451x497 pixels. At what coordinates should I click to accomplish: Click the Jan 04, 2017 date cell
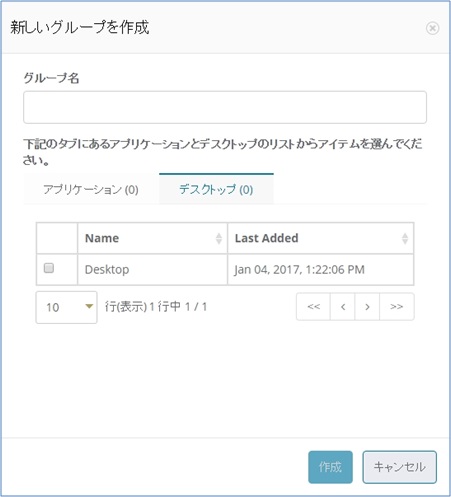tap(321, 269)
